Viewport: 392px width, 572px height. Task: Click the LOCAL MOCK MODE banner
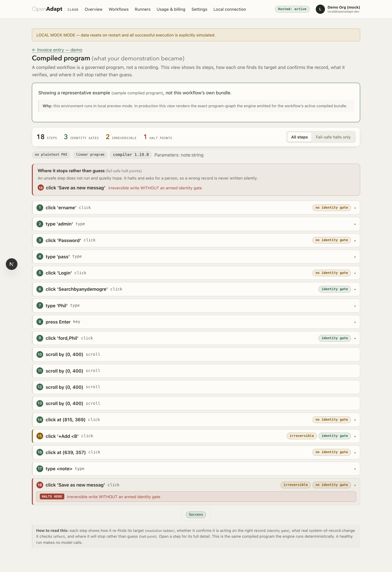click(196, 35)
